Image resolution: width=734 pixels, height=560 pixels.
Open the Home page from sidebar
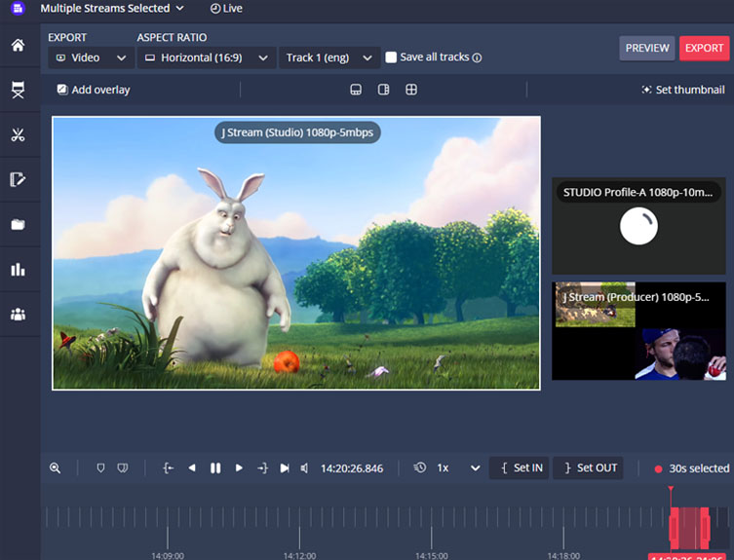18,46
